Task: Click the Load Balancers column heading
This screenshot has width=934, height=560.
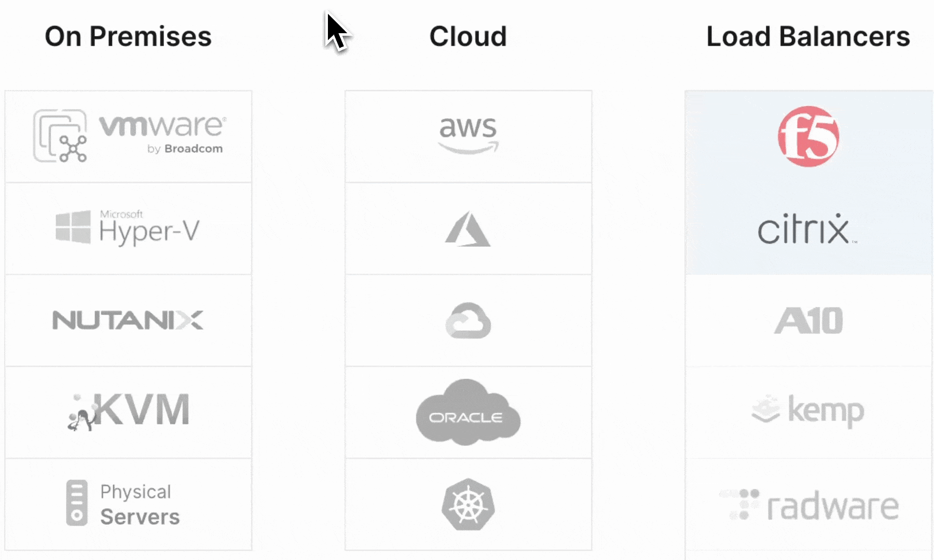Action: point(808,36)
